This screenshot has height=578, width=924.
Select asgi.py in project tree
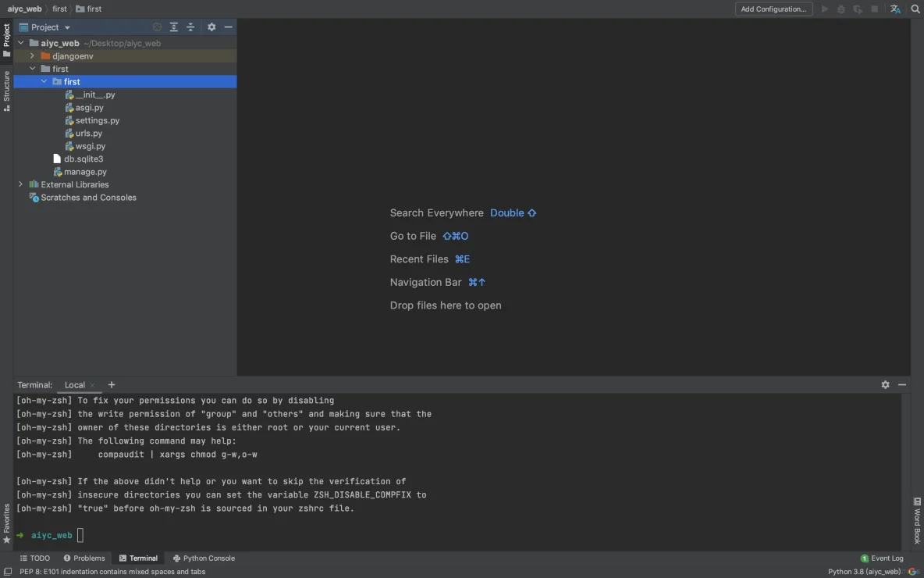(89, 107)
